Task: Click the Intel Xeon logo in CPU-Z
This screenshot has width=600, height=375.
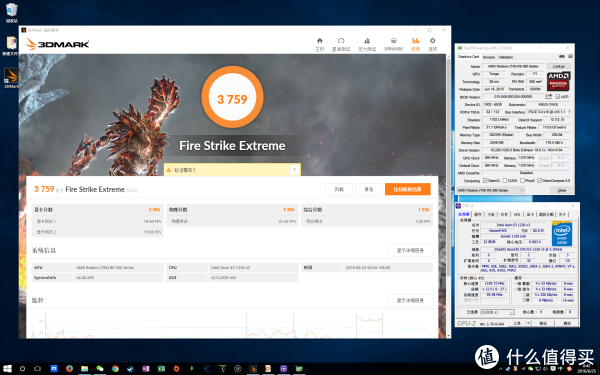Action: pos(562,234)
